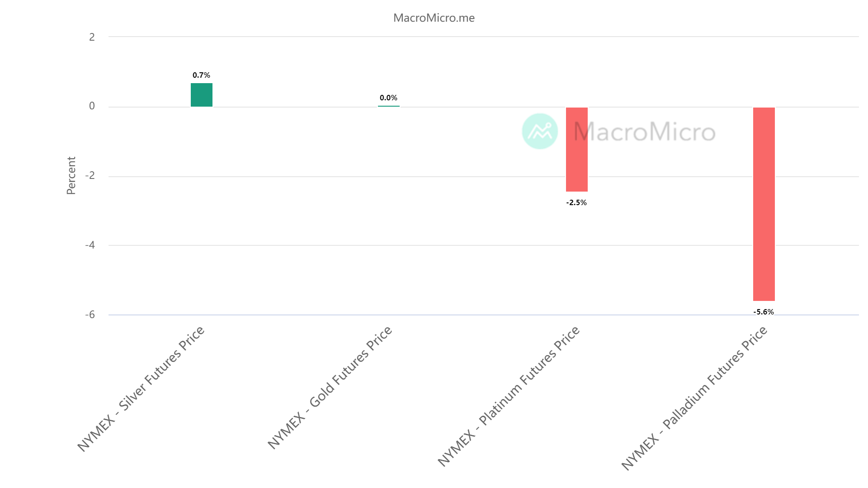The height and width of the screenshot is (488, 868).
Task: Select the NYMEX Gold Futures Price label
Action: [330, 387]
